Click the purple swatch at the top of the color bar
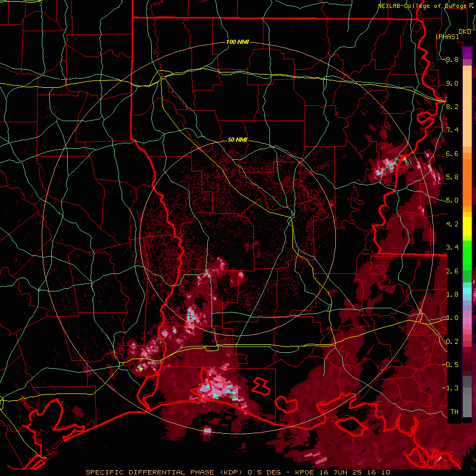The height and width of the screenshot is (476, 476). [467, 53]
